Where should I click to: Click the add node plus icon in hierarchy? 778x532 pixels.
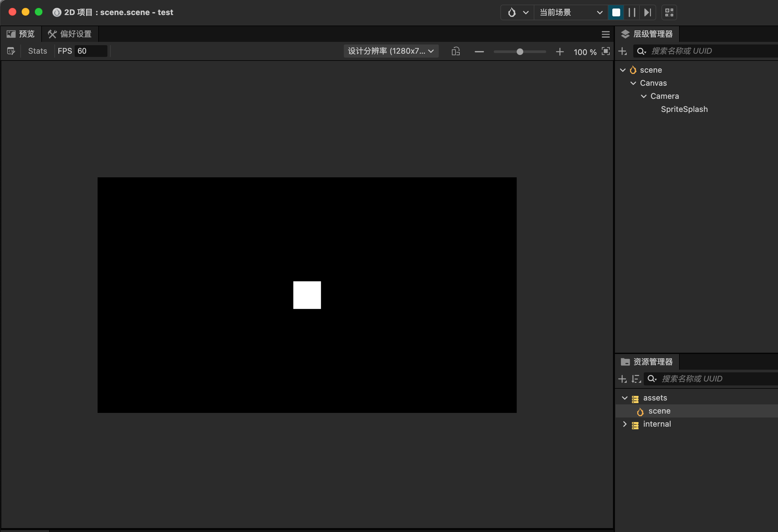pos(622,51)
